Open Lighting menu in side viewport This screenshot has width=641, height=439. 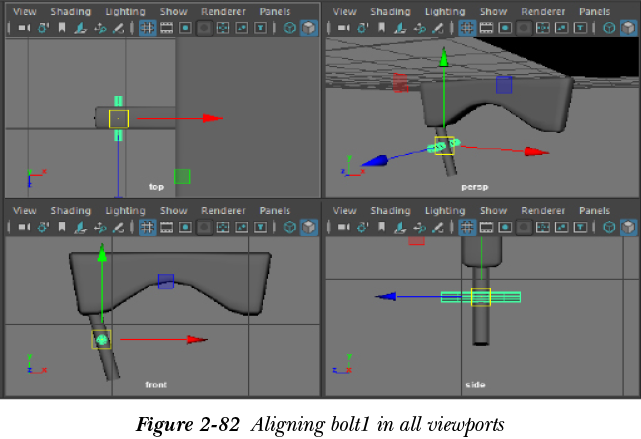pos(445,211)
